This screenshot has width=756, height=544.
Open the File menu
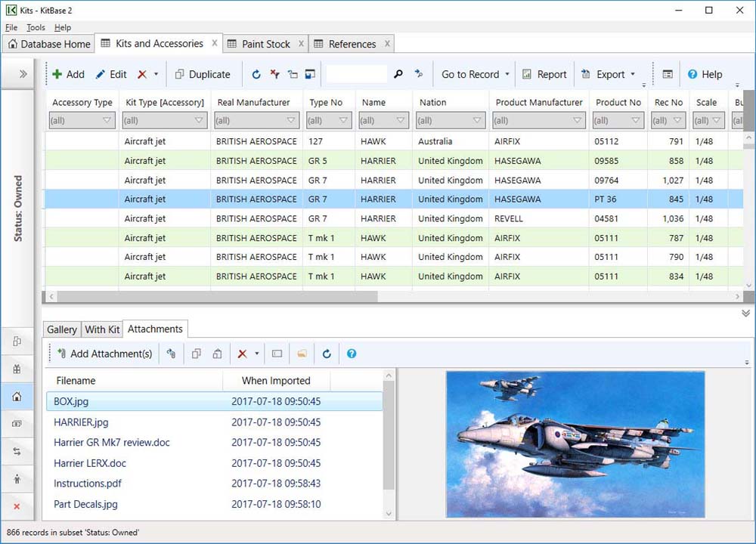click(x=11, y=27)
